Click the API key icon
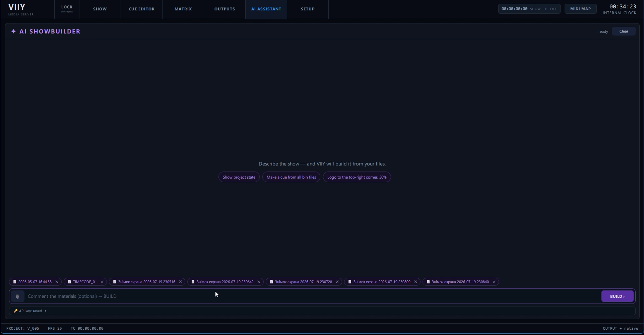Image resolution: width=644 pixels, height=335 pixels. (15, 311)
